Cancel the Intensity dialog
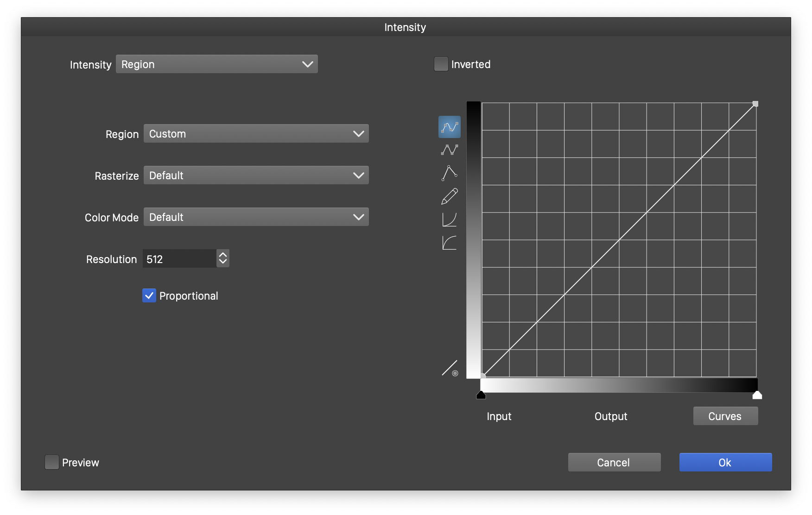This screenshot has width=812, height=515. click(614, 462)
